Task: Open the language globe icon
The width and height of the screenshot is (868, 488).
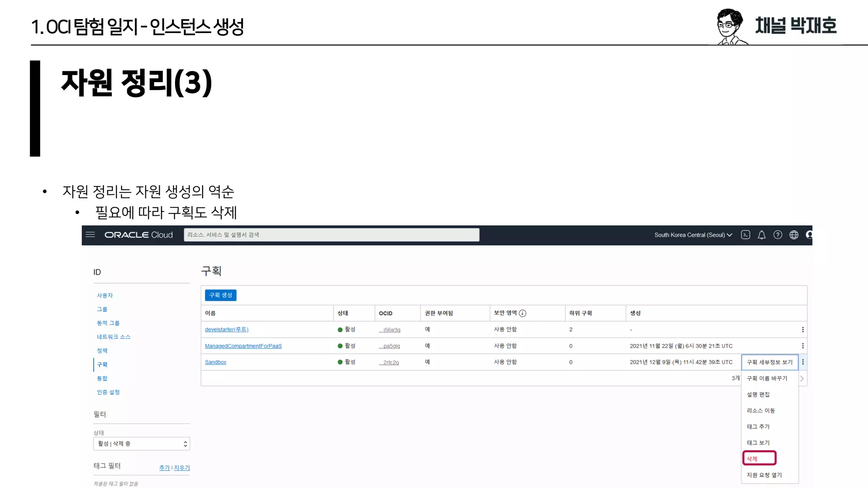Action: [794, 235]
